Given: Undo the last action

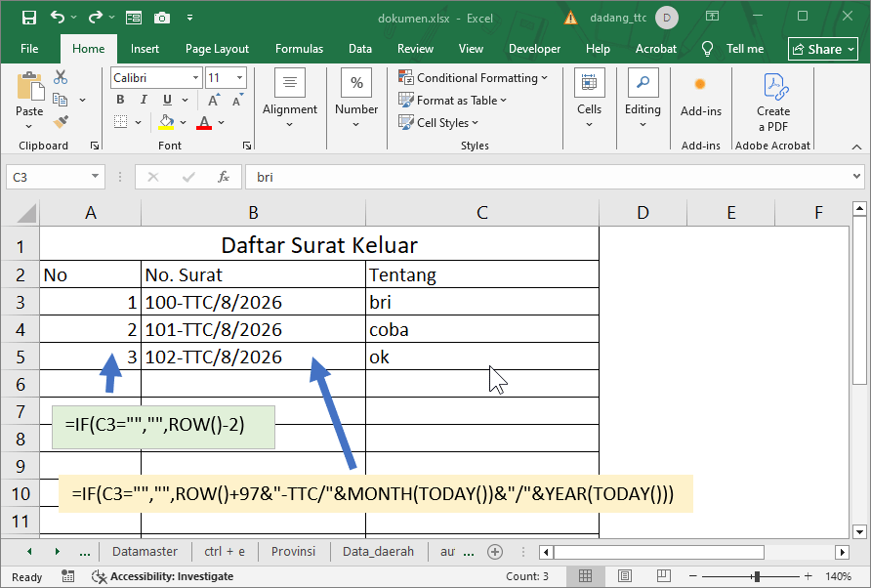Looking at the screenshot, I should click(58, 18).
